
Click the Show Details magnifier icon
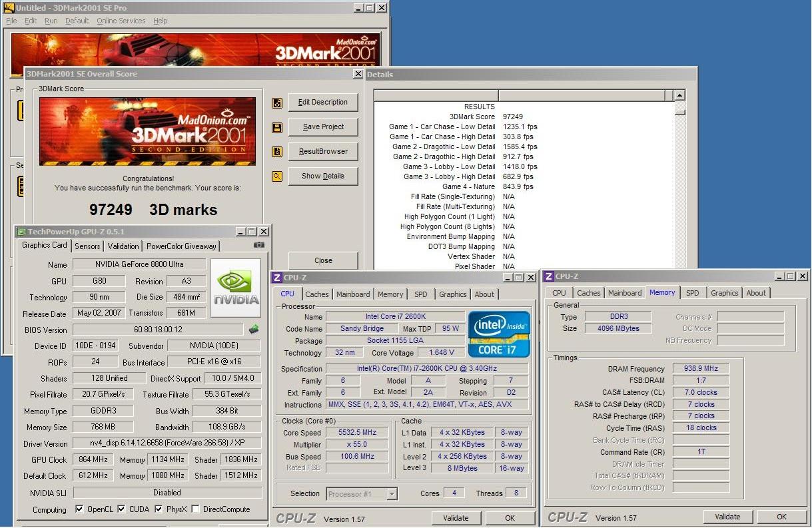point(277,176)
